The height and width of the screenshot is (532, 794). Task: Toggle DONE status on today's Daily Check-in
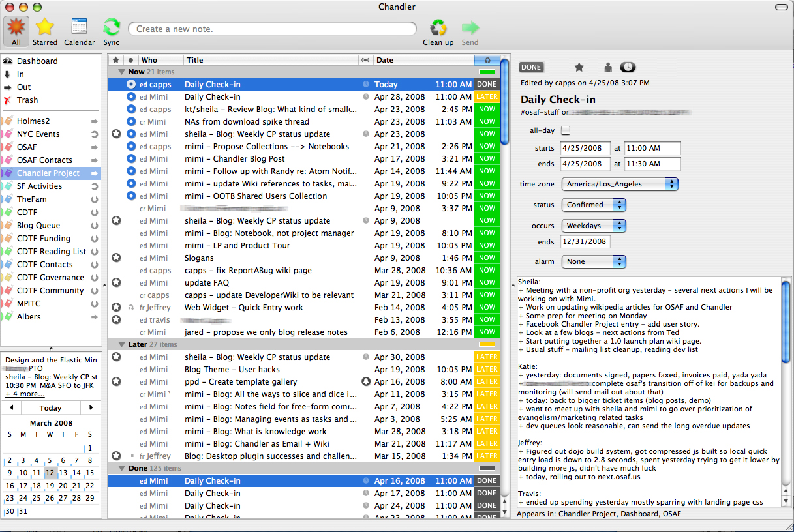click(x=487, y=85)
